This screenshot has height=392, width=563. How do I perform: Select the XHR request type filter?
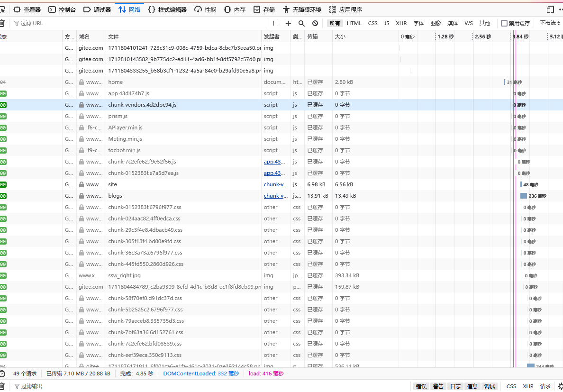[401, 23]
